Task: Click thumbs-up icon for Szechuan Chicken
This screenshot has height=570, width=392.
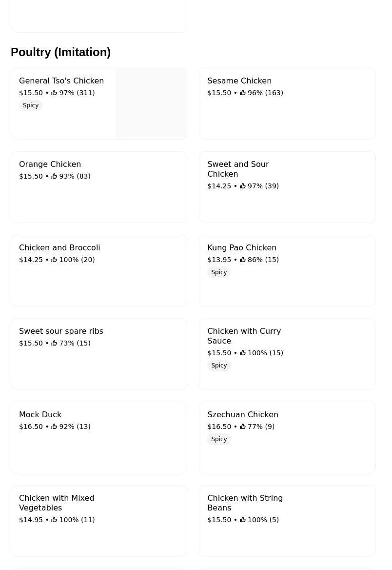Action: point(243,427)
